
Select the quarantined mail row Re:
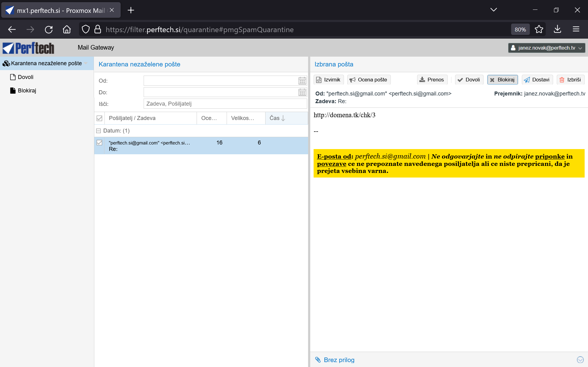point(201,146)
